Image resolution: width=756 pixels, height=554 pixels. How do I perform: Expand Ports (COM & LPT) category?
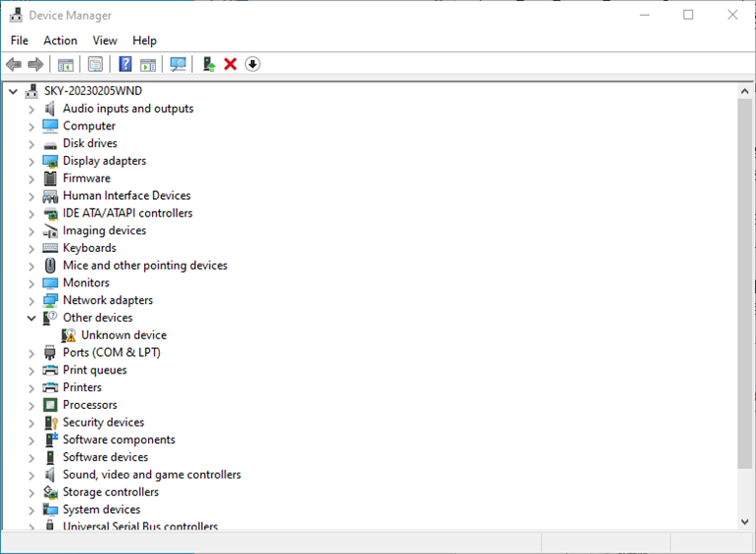point(31,353)
